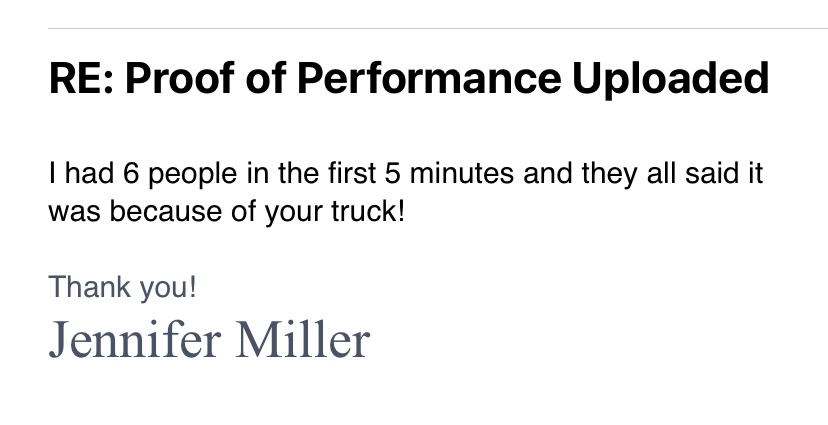Click the word "Miller" in the signature
The height and width of the screenshot is (425, 828).
[x=303, y=339]
